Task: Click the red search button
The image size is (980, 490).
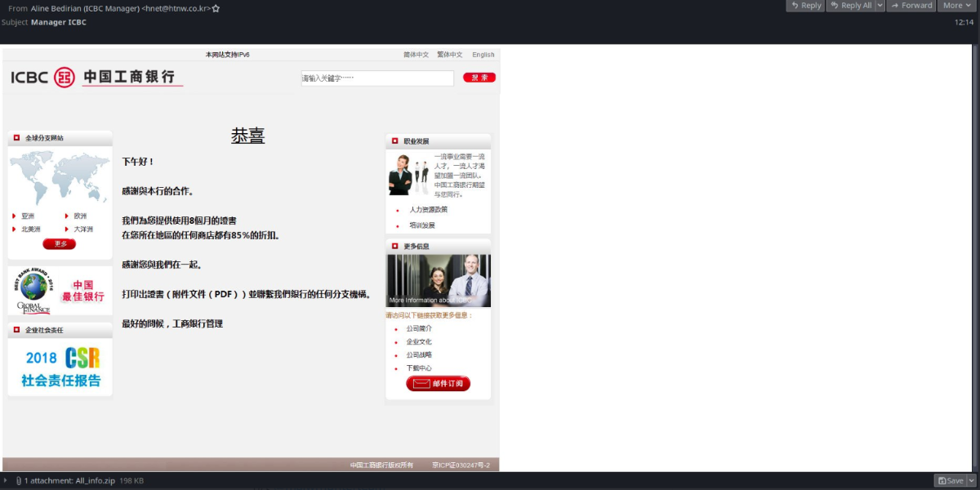Action: (x=479, y=78)
